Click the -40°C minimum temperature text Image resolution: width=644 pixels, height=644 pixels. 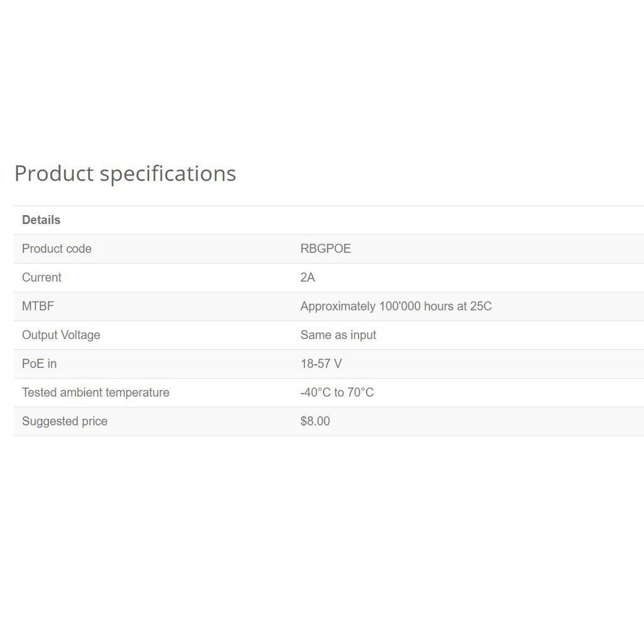point(315,392)
